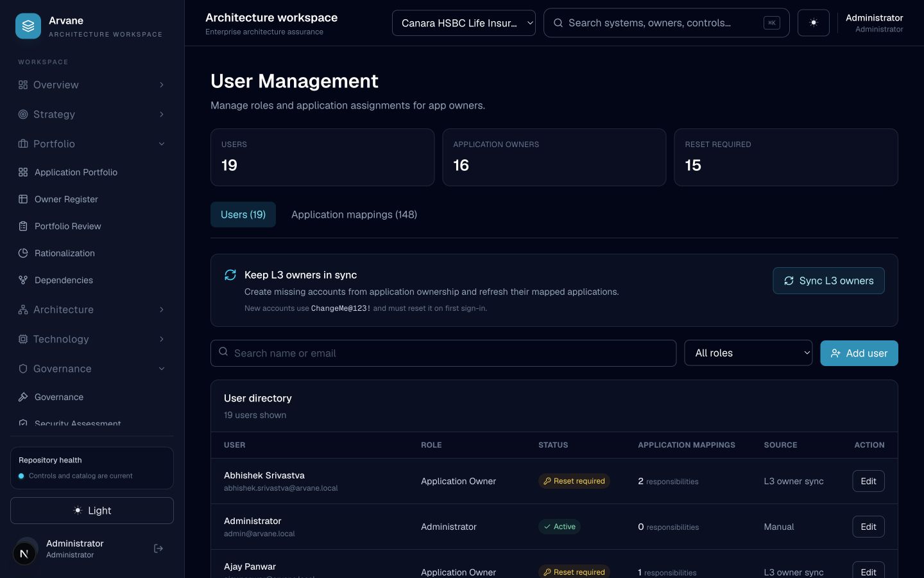Screen dimensions: 924x578
Task: Click the Architecture hierarchy icon
Action: (x=23, y=310)
